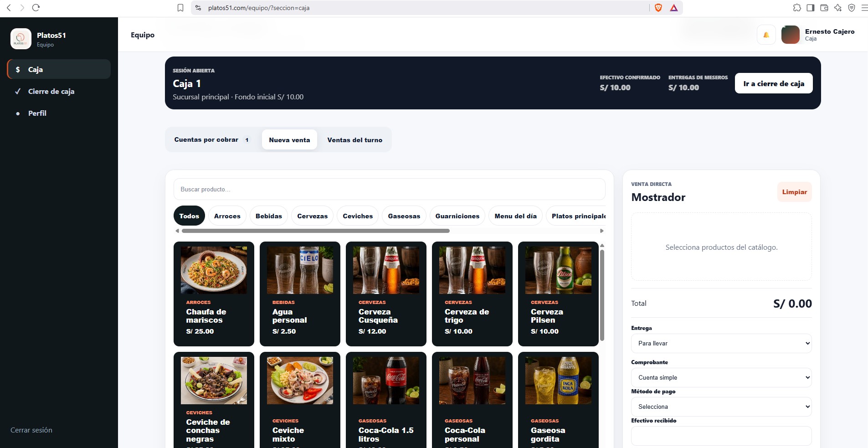The image size is (868, 448).
Task: Filter products by Platos principales
Action: point(577,216)
